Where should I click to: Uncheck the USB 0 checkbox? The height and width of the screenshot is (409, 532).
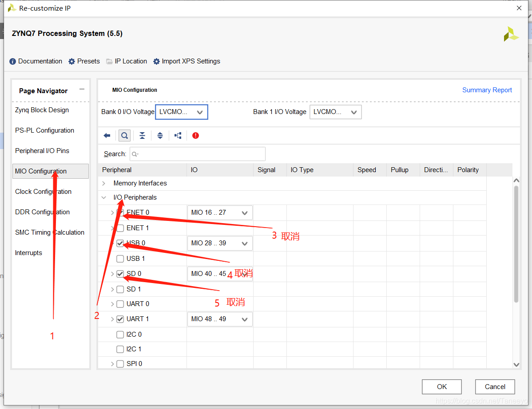[120, 243]
